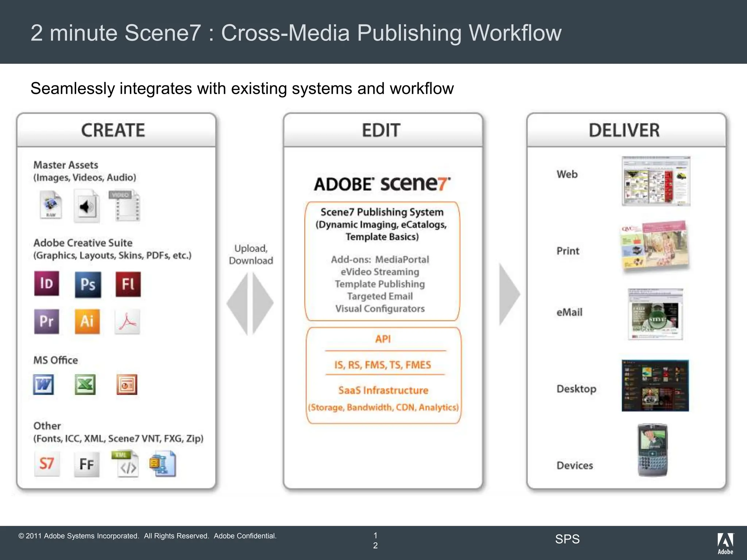Click the XML code file icon

coord(125,464)
